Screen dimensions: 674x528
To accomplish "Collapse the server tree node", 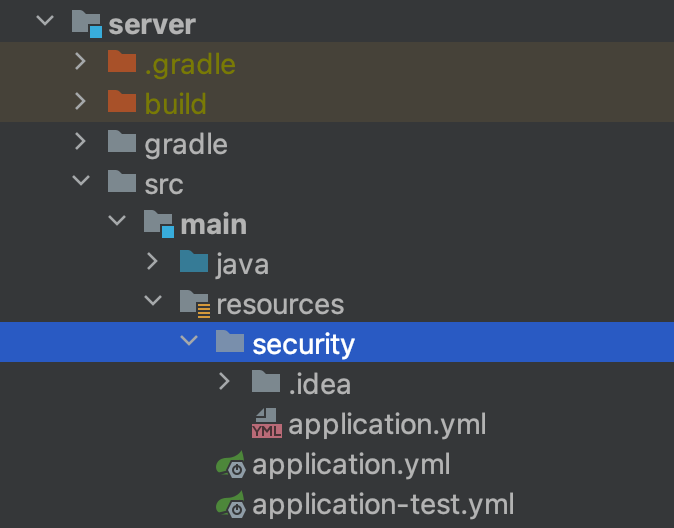I will tap(45, 20).
